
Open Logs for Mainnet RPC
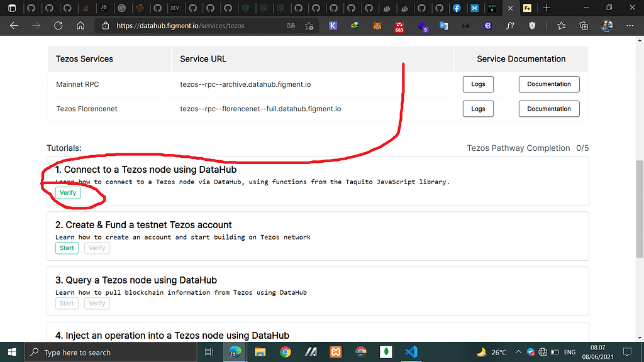pos(478,84)
